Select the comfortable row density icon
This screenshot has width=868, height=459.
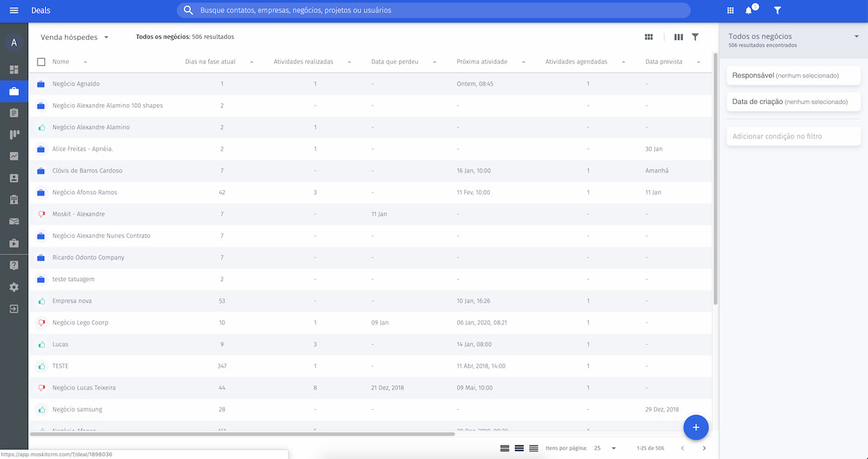tap(505, 448)
